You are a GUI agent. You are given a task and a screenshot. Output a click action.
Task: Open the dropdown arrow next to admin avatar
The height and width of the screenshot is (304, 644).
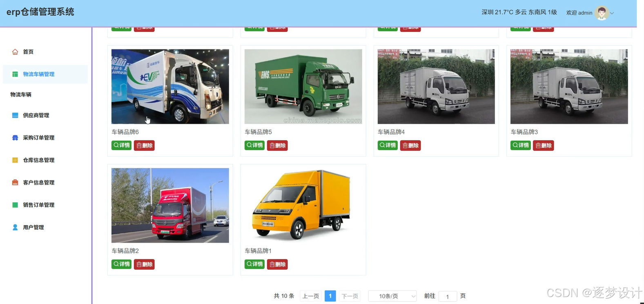tap(612, 13)
